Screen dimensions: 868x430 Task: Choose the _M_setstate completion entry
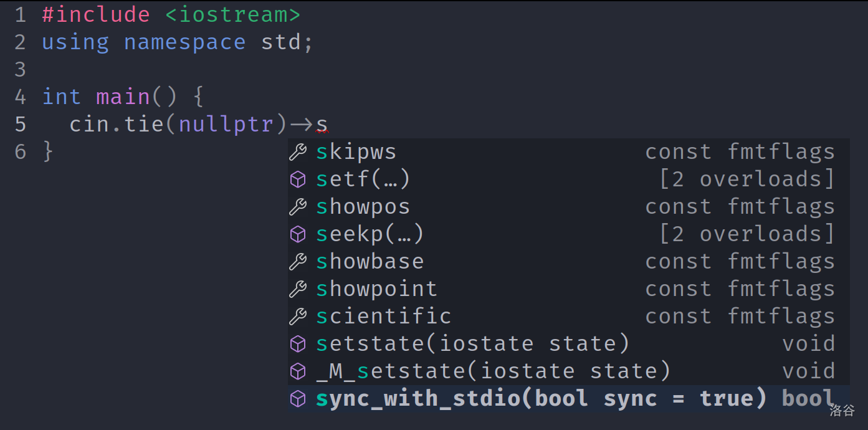(493, 371)
